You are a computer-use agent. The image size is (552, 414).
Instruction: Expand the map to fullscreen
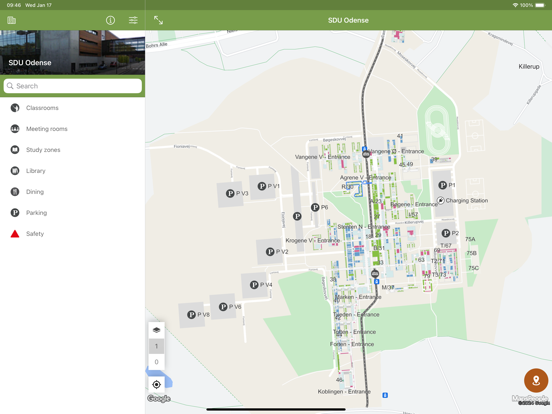click(158, 20)
